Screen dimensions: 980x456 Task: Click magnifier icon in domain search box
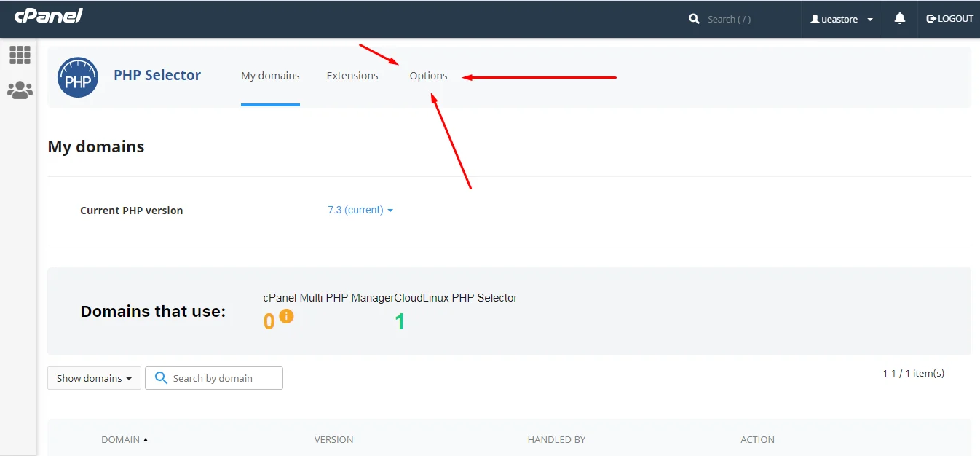point(160,378)
